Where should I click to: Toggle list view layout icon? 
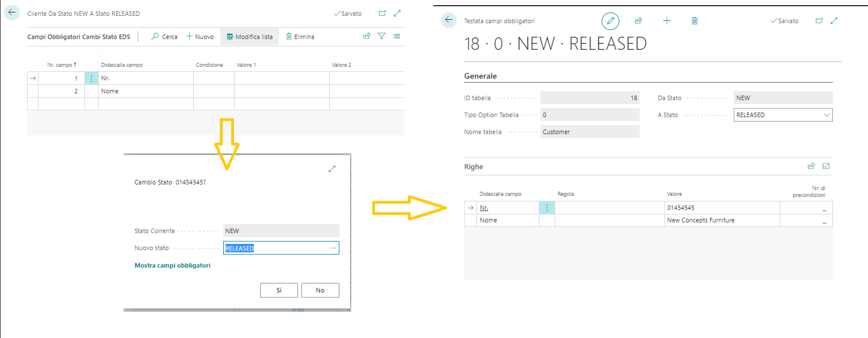397,36
